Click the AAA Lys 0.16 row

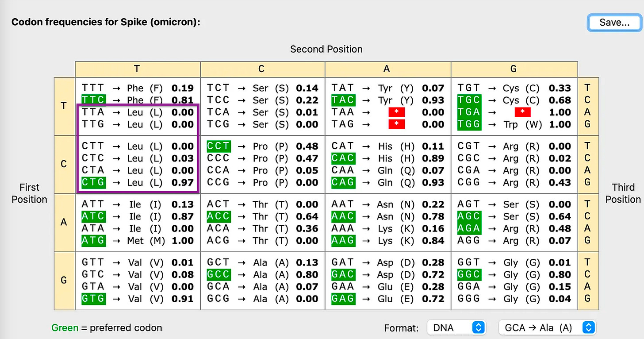coord(388,229)
